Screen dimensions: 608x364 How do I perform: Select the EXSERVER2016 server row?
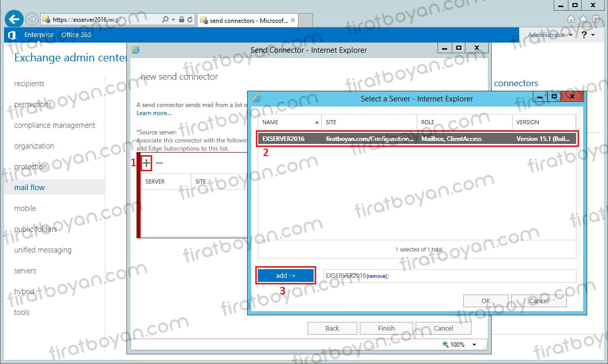tap(417, 138)
